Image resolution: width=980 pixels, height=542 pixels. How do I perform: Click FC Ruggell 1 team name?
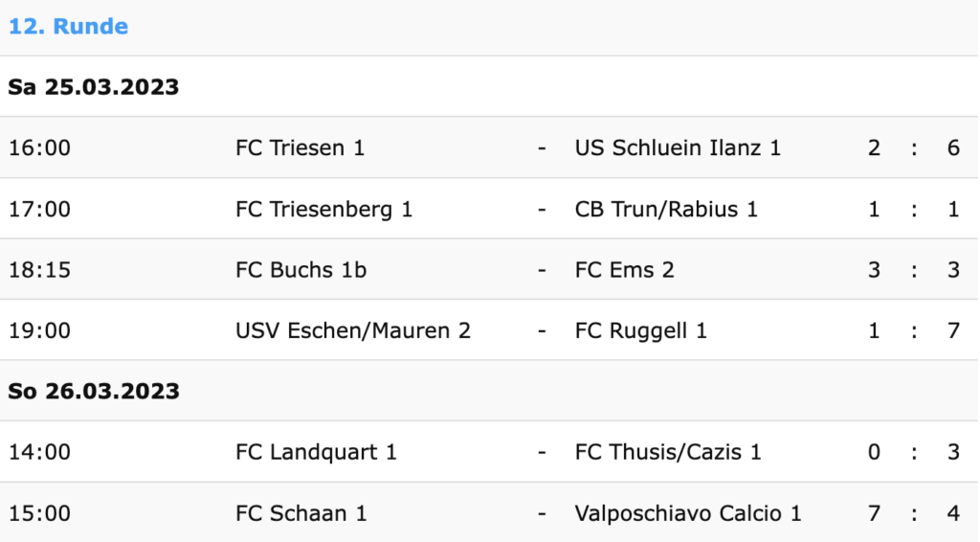[640, 330]
